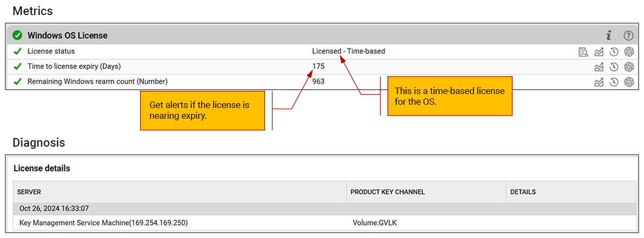Click the green status check beside Windows OS License
Image resolution: width=644 pixels, height=238 pixels.
coord(18,35)
